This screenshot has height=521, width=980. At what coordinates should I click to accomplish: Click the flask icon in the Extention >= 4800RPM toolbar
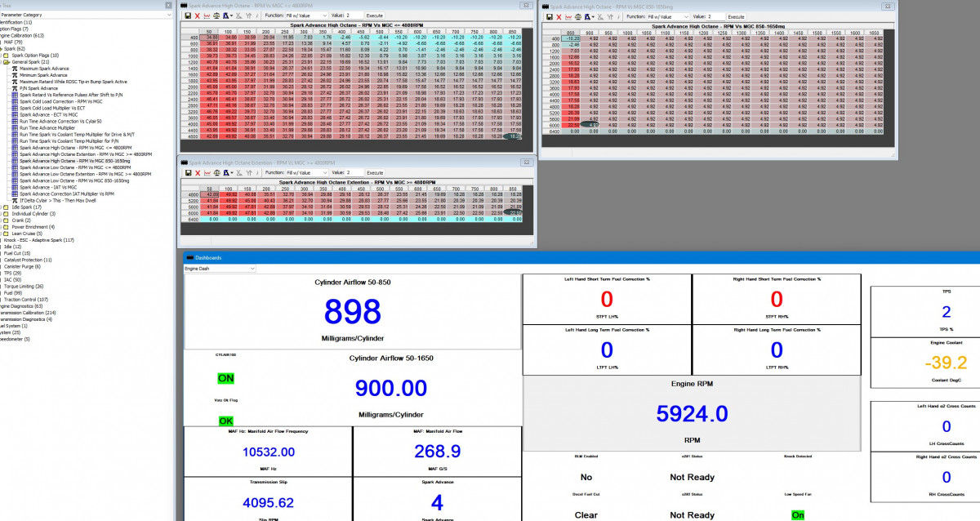pos(225,172)
